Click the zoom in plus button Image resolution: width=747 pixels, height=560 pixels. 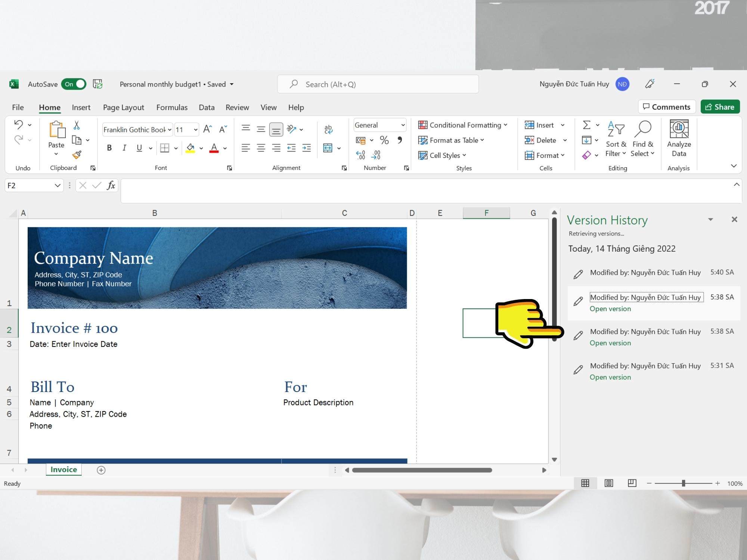point(717,483)
